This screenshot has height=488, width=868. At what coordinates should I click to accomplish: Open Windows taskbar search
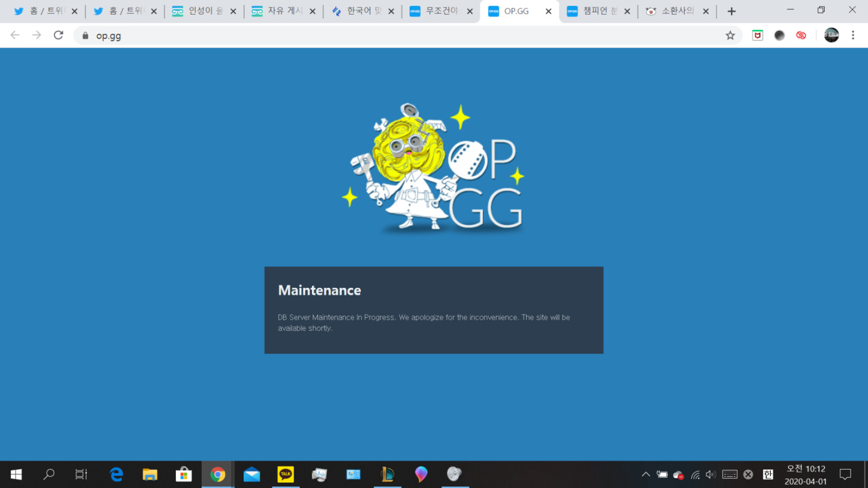point(49,474)
